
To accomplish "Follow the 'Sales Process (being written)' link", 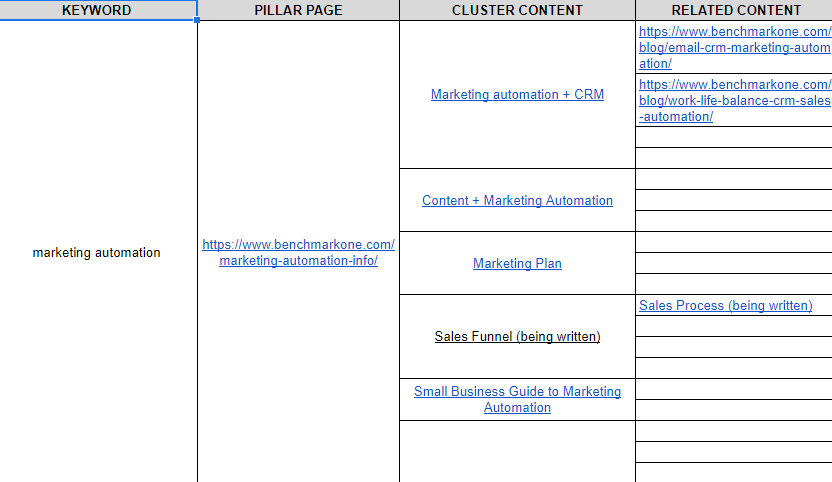I will pos(725,306).
